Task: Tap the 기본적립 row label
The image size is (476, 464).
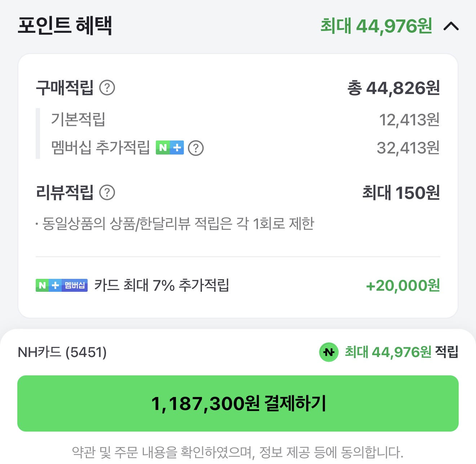Action: coord(78,119)
